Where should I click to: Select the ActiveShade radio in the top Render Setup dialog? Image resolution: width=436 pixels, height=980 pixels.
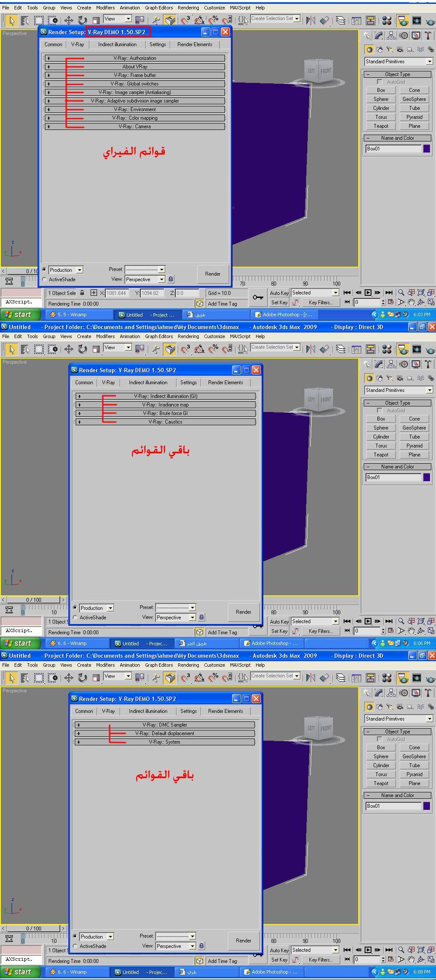click(x=44, y=280)
